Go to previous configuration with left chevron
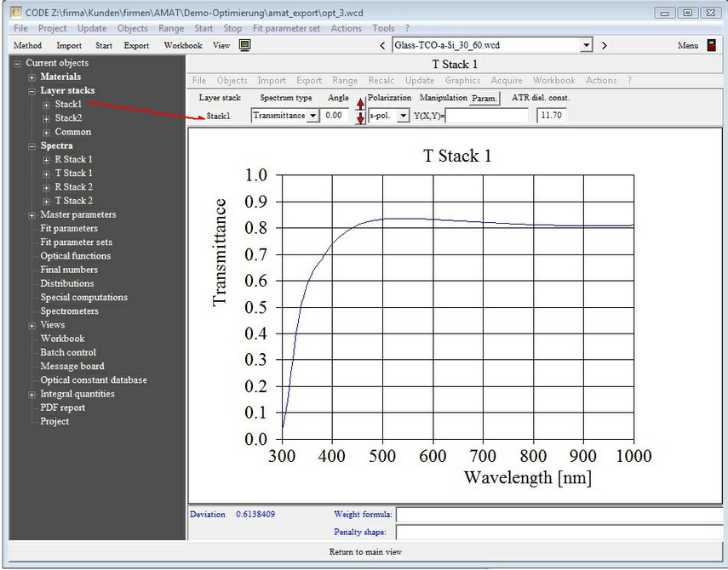 (x=382, y=45)
